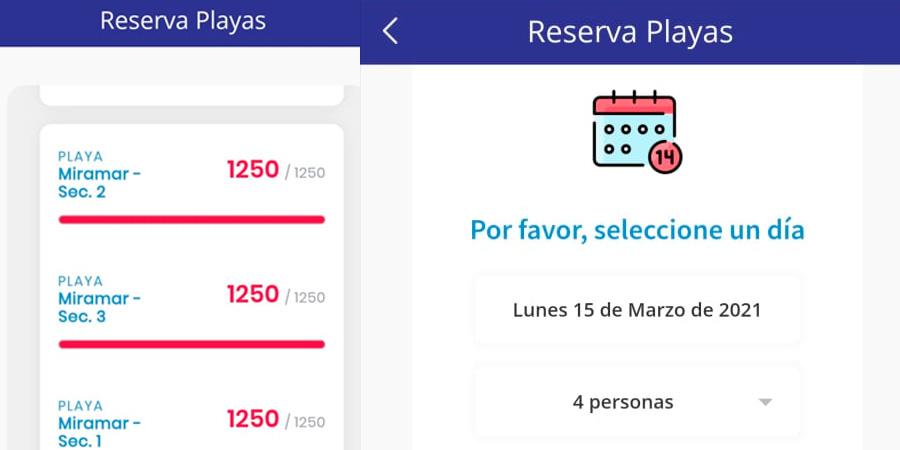Click the calendar icon above the date prompt
Image resolution: width=900 pixels, height=450 pixels.
pos(634,128)
